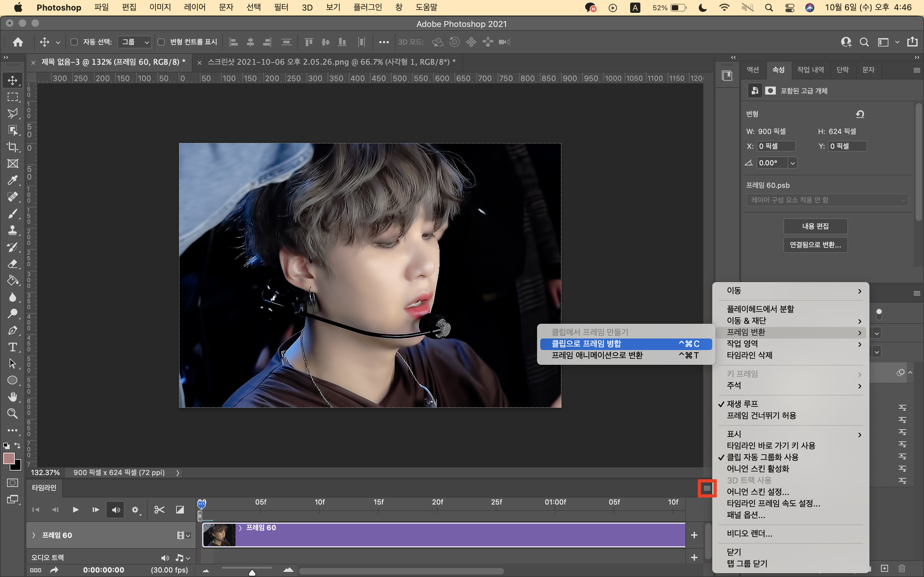This screenshot has width=924, height=577.
Task: Select the Zoom tool
Action: pos(13,414)
